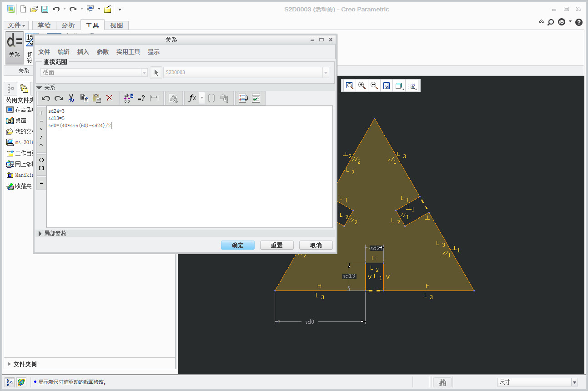
Task: Insert plus operator from the side panel
Action: pyautogui.click(x=41, y=112)
